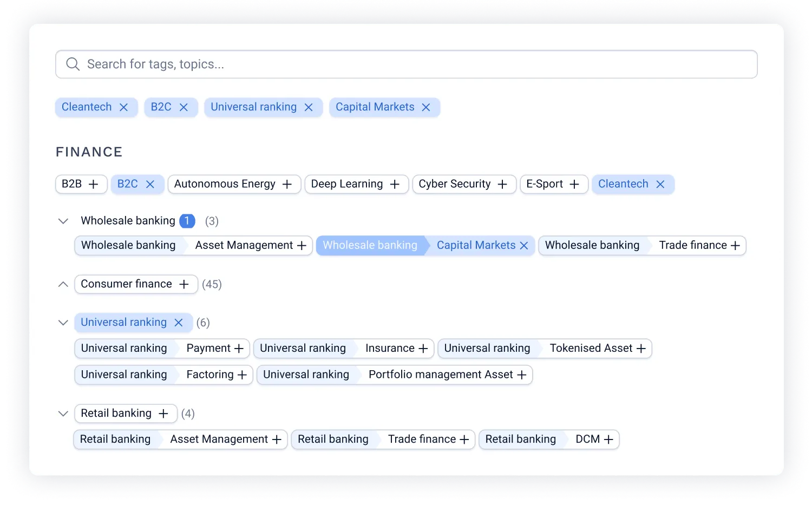Add the Cyber Security tag

click(503, 184)
